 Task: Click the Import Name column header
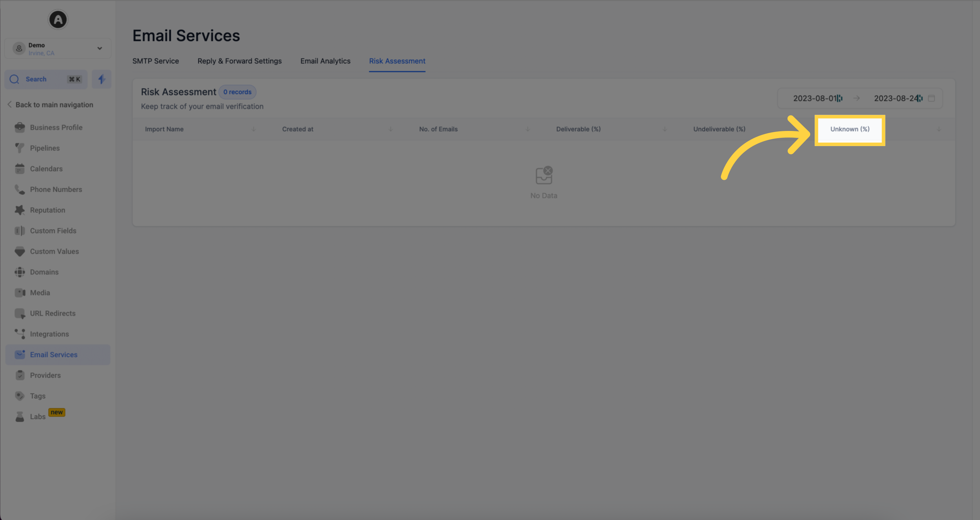[164, 129]
